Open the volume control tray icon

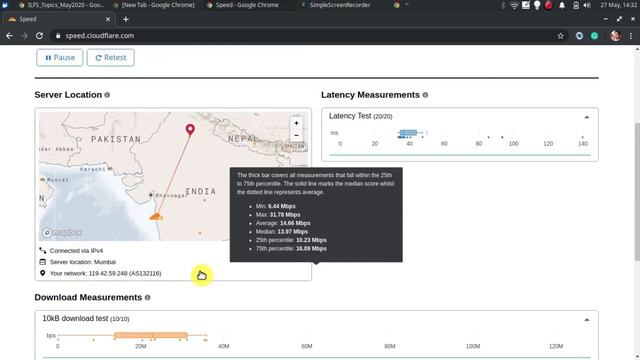pos(587,5)
